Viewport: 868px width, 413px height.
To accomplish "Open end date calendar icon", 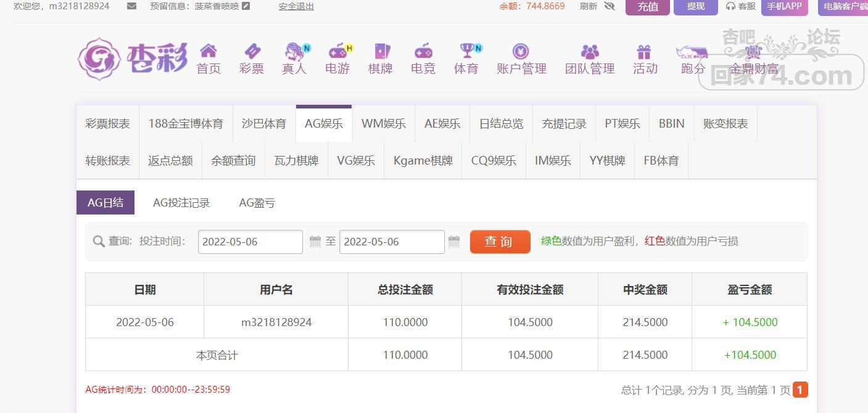I will click(454, 242).
